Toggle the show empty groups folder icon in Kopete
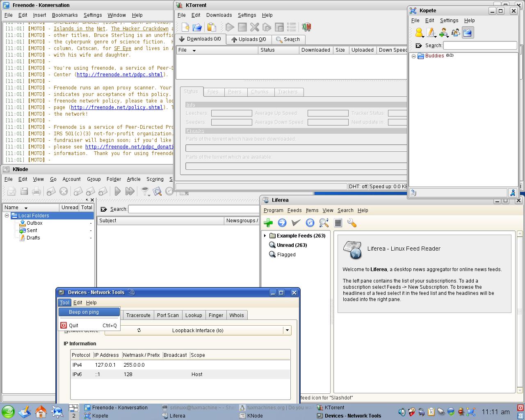 [x=468, y=33]
